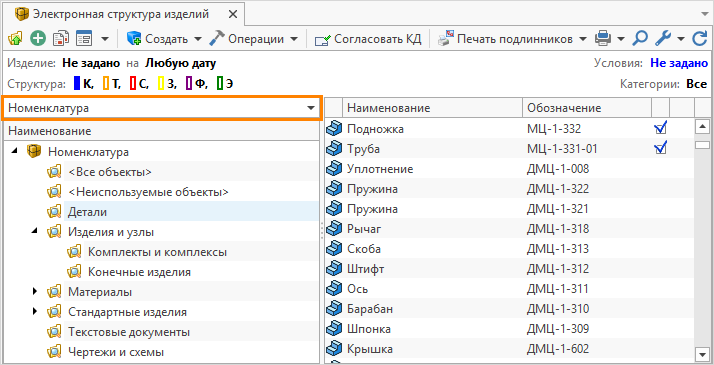Click the designation ДМЦ-1-322

tap(558, 189)
